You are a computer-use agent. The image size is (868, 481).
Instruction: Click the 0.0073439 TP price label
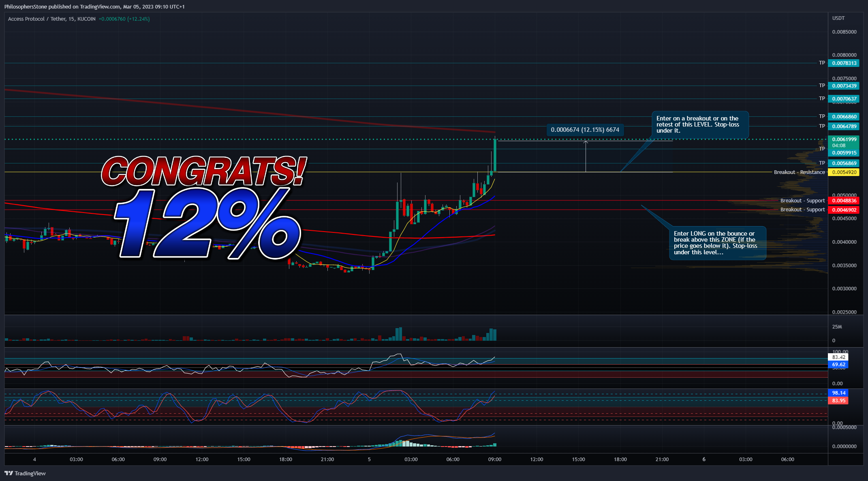(x=844, y=86)
